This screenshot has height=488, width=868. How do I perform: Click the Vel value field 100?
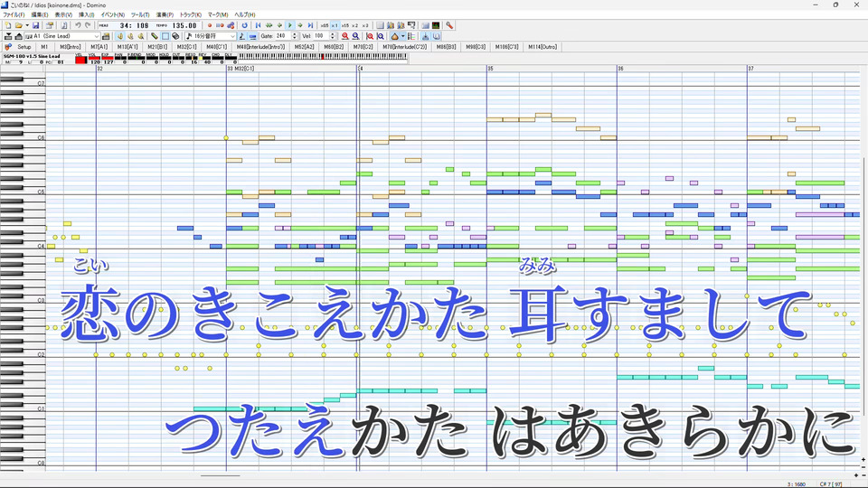(x=320, y=36)
